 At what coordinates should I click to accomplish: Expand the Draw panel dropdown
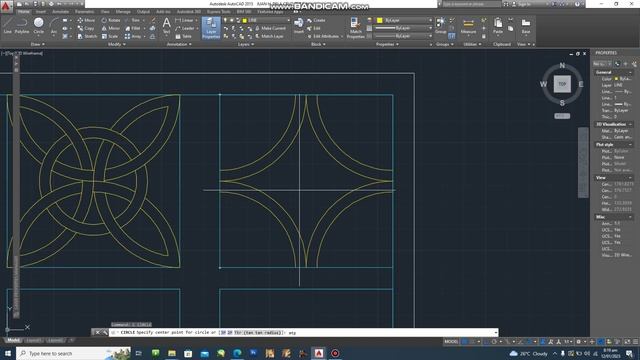(38, 44)
